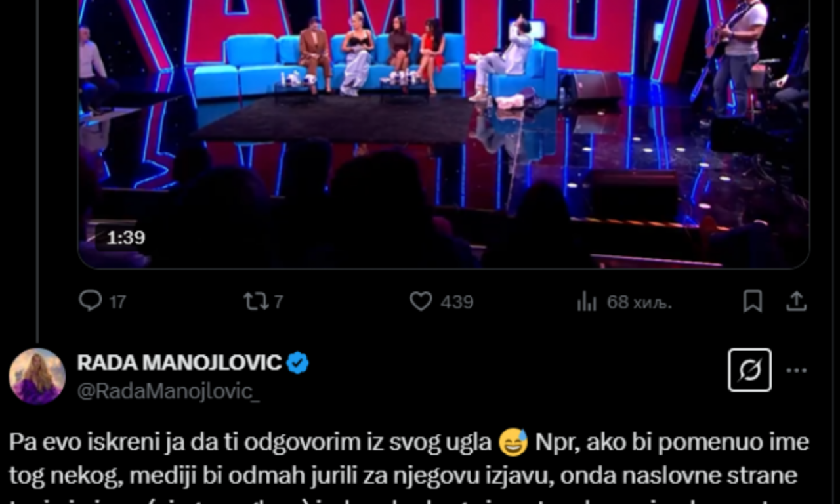Open view analytics bar chart icon
The width and height of the screenshot is (840, 504).
click(587, 302)
